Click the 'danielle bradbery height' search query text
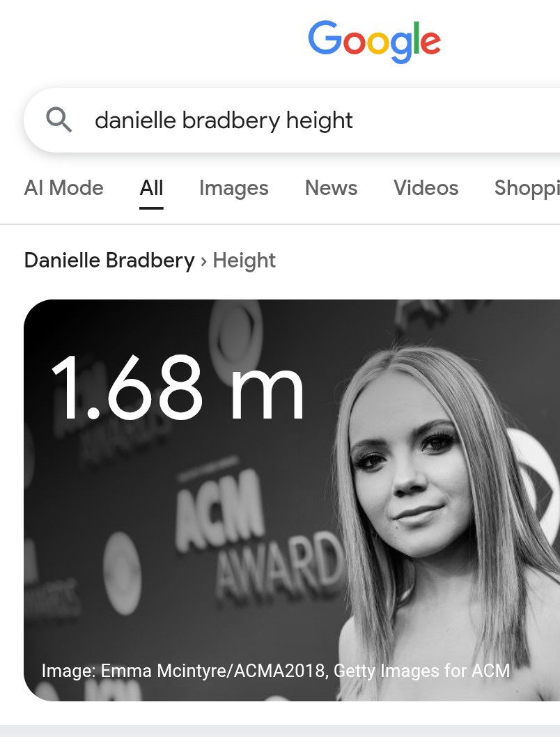 click(224, 120)
